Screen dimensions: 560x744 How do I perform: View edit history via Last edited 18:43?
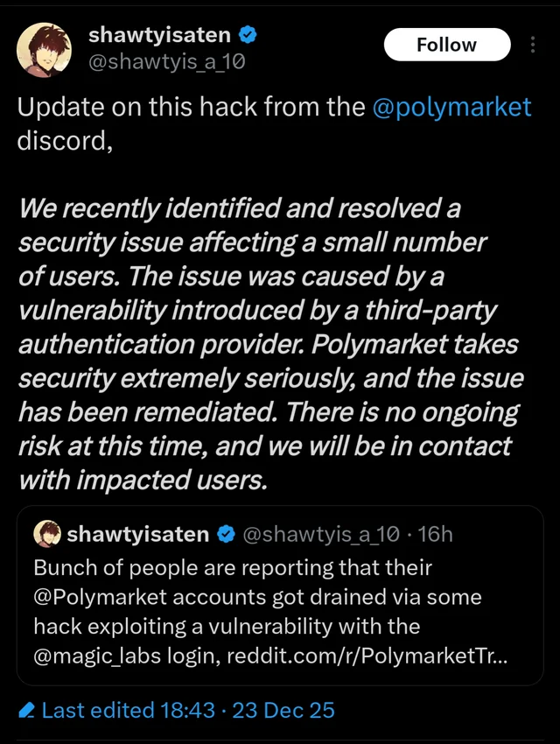128,710
